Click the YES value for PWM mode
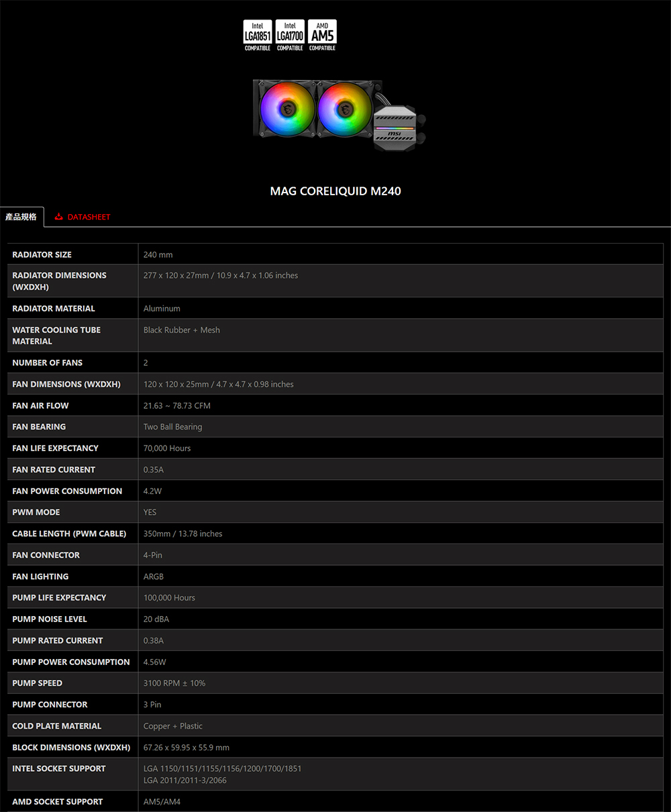The image size is (671, 812). click(x=150, y=512)
